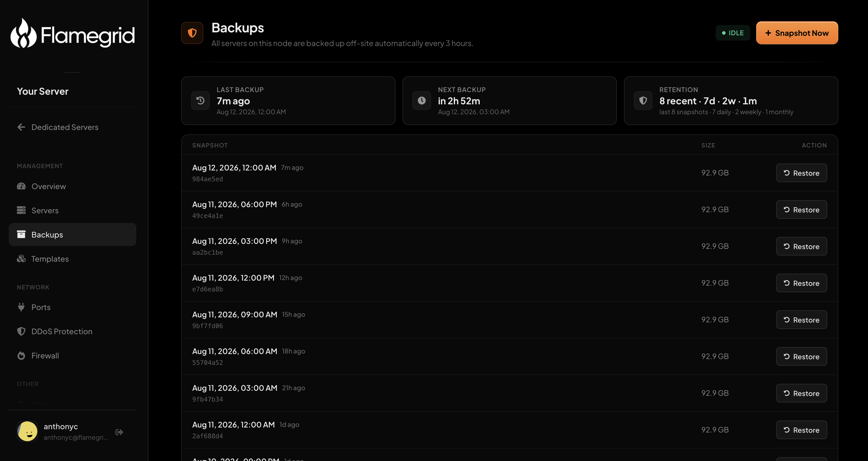Create a snapshot with Snapshot Now
868x461 pixels.
(x=797, y=33)
